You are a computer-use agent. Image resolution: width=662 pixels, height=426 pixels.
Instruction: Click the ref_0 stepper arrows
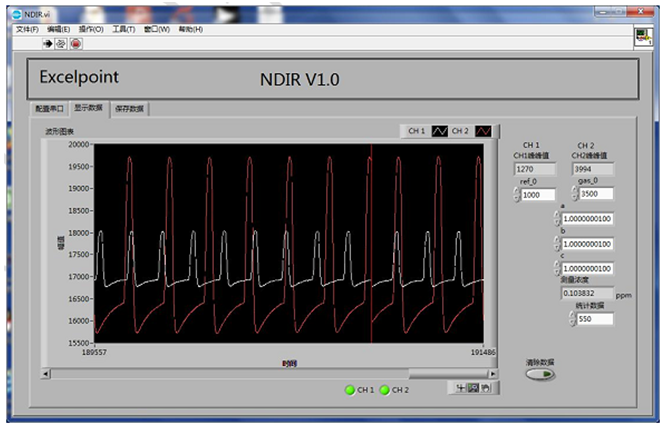pyautogui.click(x=516, y=195)
